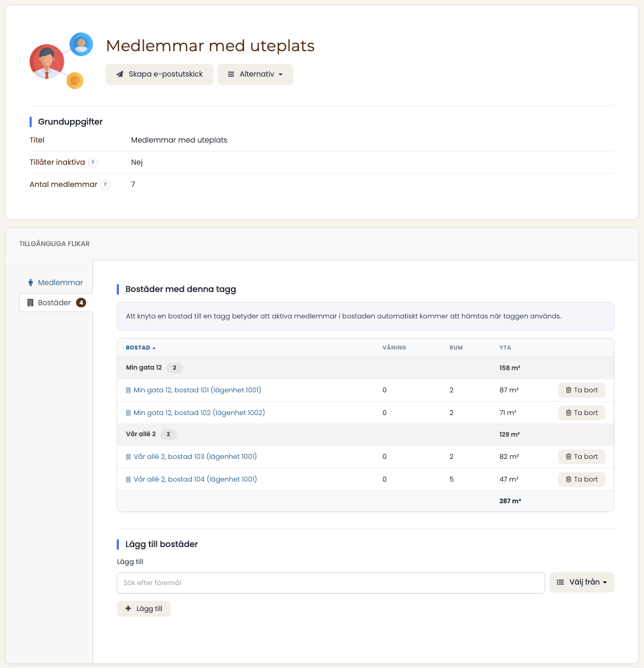This screenshot has width=644, height=668.
Task: Sort table by Bostad column header
Action: (141, 348)
